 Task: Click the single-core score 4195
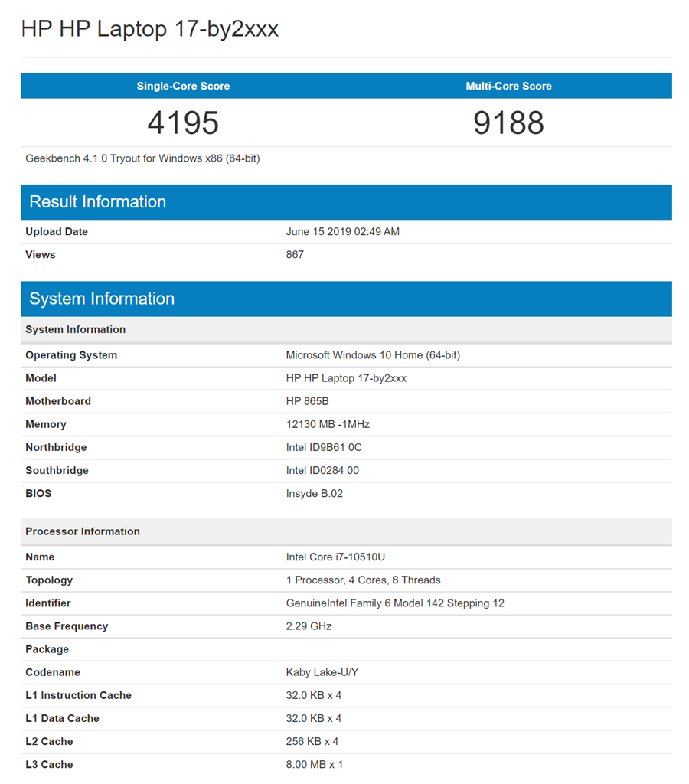tap(183, 122)
